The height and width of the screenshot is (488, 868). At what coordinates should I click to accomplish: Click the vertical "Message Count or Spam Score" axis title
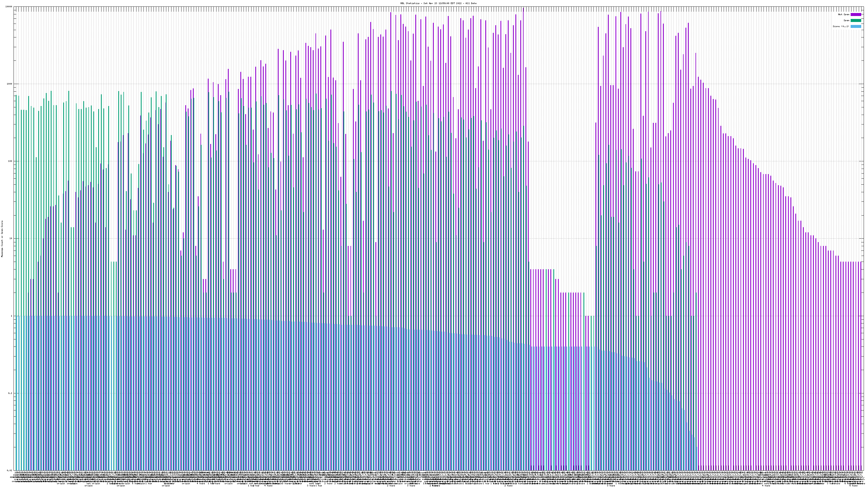(2, 239)
